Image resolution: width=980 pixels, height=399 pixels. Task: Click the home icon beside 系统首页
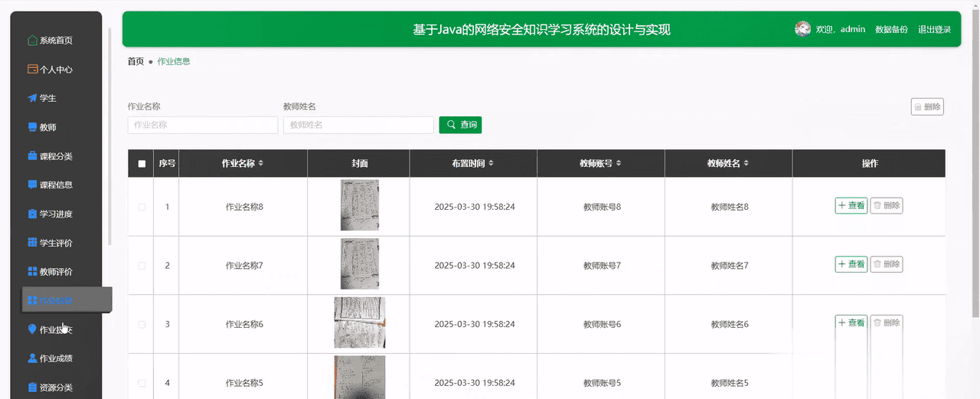point(32,41)
